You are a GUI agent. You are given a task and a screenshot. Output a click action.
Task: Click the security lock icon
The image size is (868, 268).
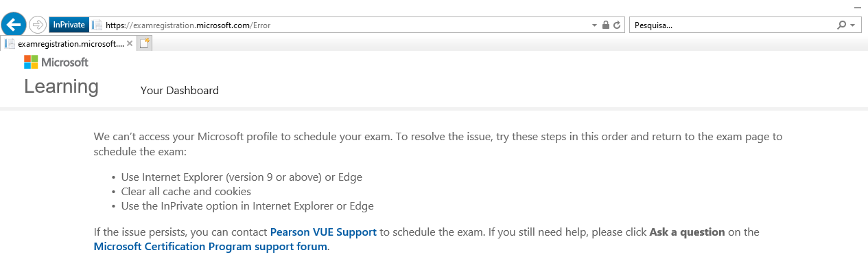point(606,25)
